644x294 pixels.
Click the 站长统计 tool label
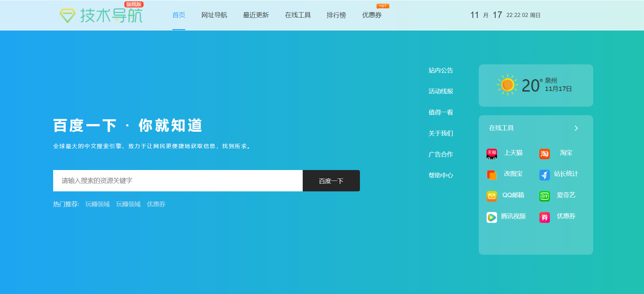566,174
